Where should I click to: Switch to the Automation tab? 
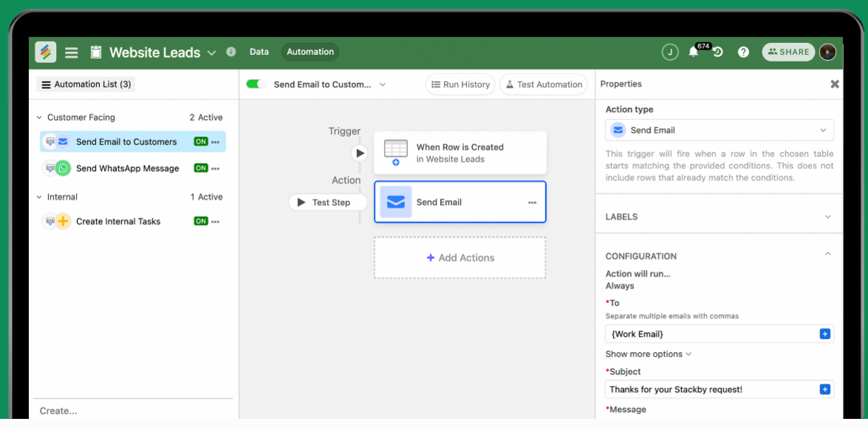coord(310,52)
